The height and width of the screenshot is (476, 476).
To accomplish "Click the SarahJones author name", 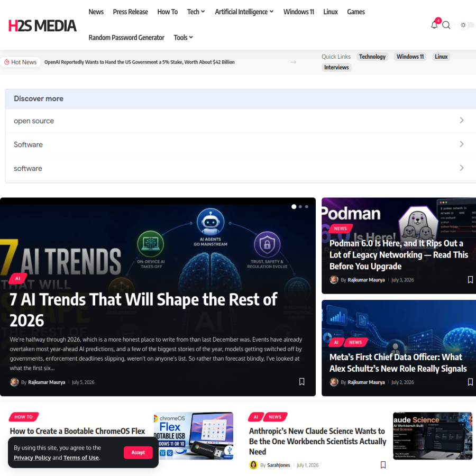I will click(x=279, y=465).
